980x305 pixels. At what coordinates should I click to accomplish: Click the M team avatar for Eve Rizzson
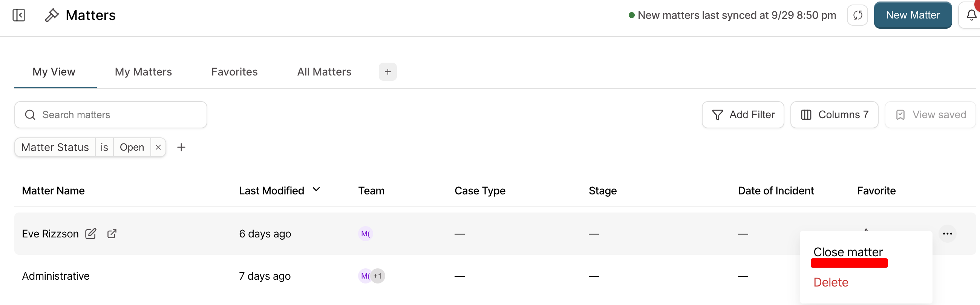pos(365,233)
